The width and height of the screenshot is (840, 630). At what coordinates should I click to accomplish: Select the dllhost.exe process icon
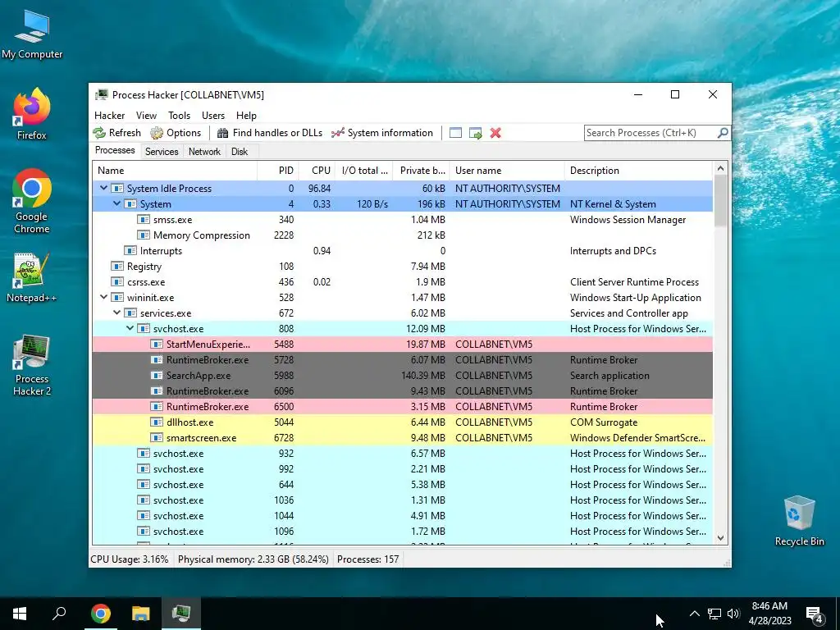click(157, 422)
